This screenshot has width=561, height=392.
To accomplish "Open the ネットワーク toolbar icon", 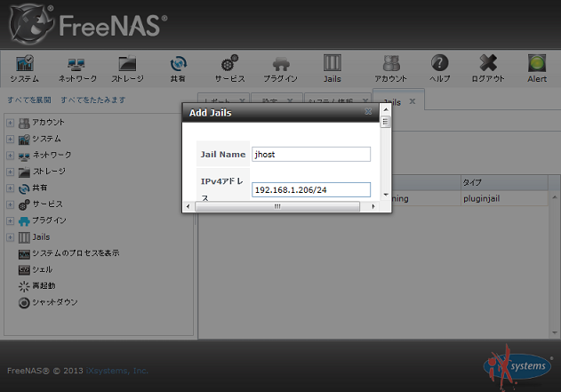I will tap(76, 64).
